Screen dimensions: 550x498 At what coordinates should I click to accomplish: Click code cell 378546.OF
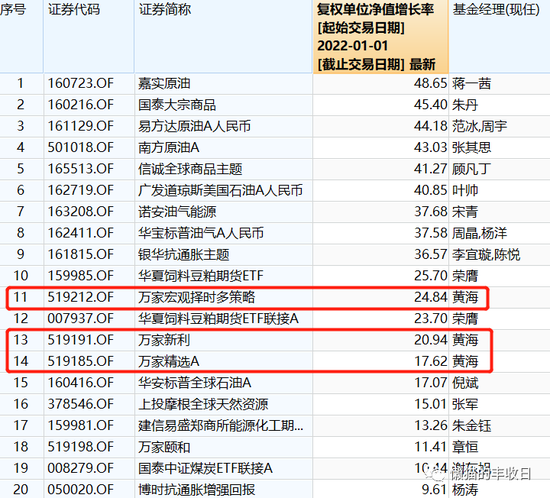click(x=81, y=404)
